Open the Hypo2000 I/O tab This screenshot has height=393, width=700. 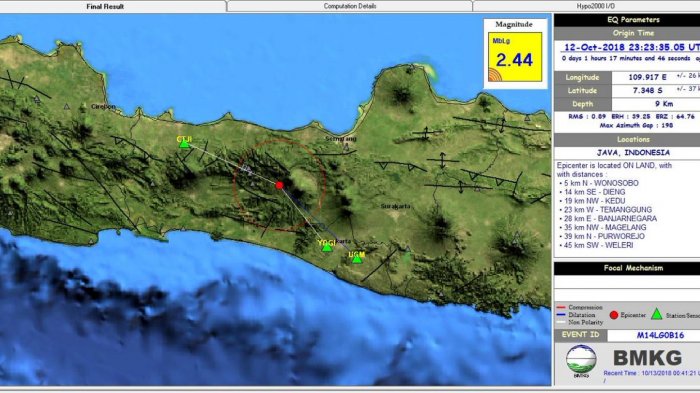[x=595, y=6]
